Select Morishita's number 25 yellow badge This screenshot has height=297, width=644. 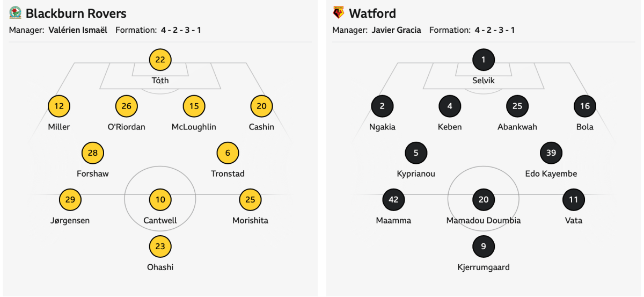[250, 200]
